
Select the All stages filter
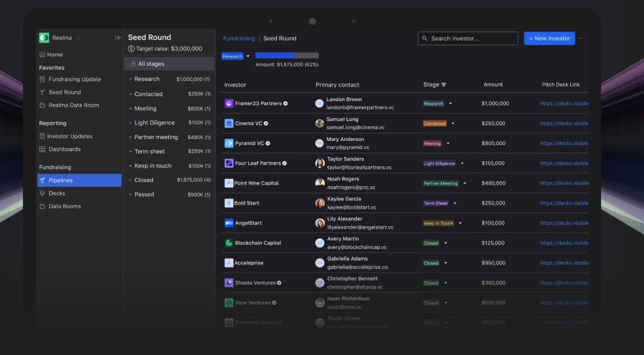point(169,64)
